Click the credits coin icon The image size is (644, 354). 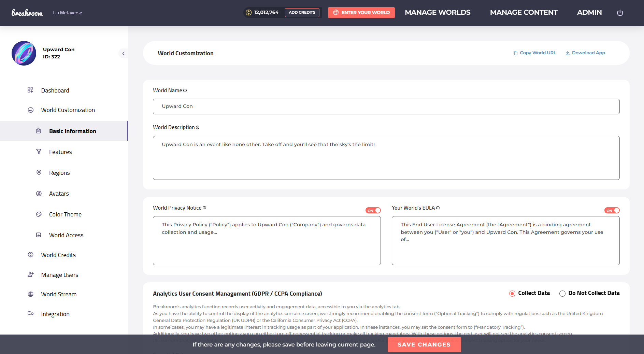[249, 13]
